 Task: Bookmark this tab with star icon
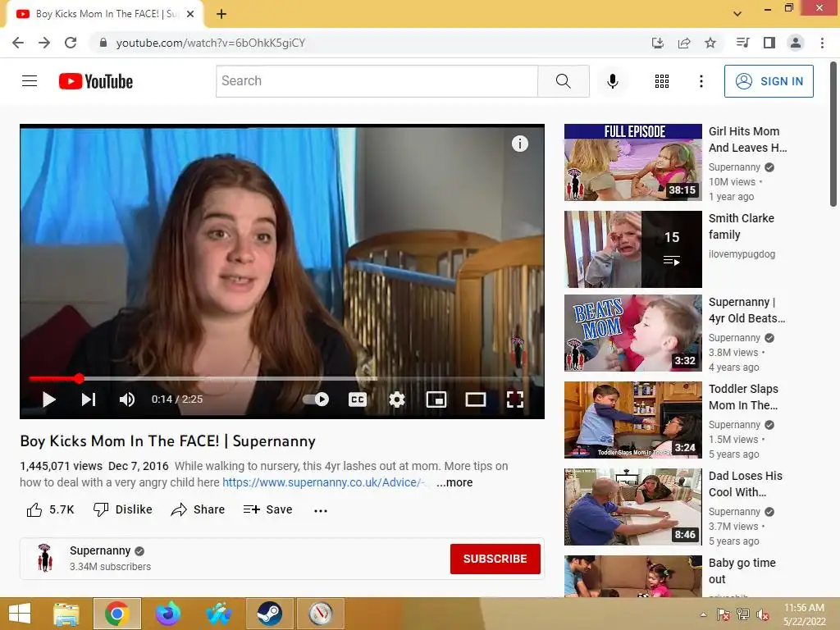point(710,43)
